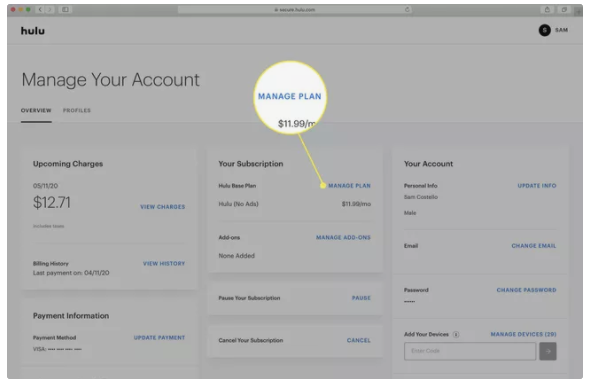Viewport: 591px width, 381px height.
Task: Click the reload icon in address bar
Action: click(407, 9)
